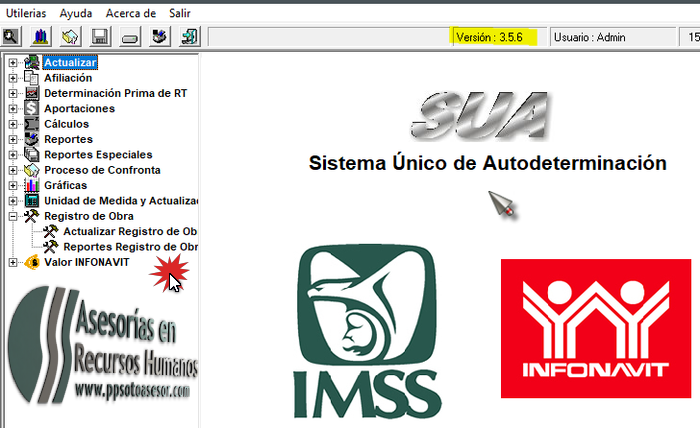Click the Usuario : Admin status text
700x428 pixels.
[589, 37]
